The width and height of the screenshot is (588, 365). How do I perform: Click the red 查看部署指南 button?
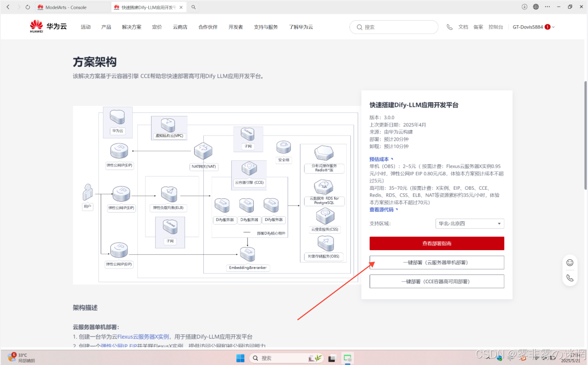pos(437,243)
